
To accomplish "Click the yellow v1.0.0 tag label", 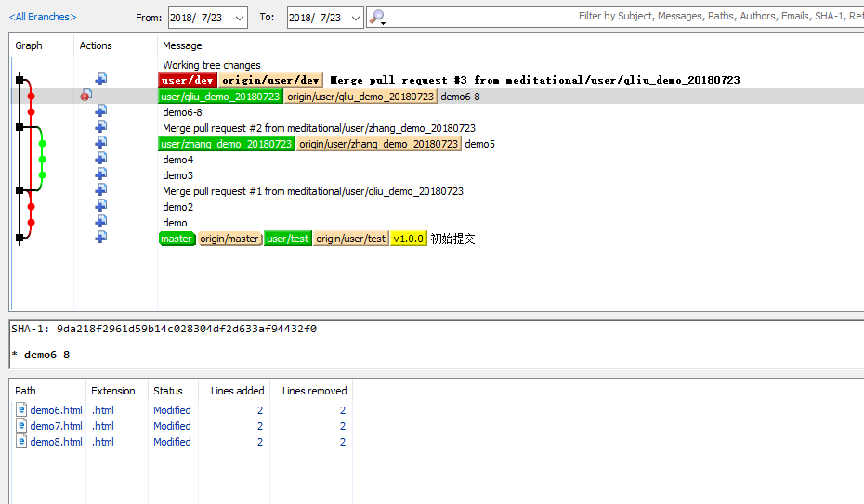I will [408, 239].
